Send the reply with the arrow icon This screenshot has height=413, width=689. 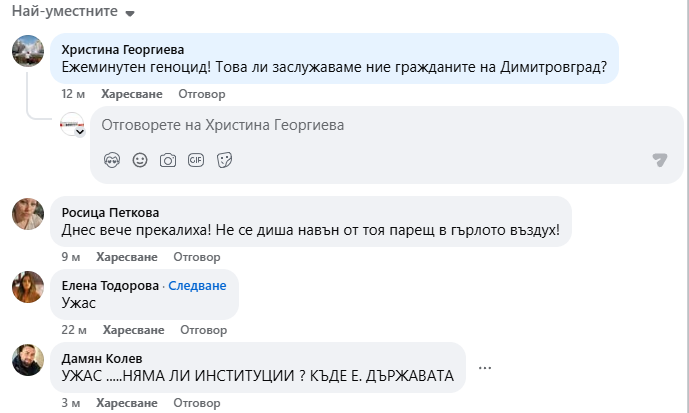click(659, 160)
